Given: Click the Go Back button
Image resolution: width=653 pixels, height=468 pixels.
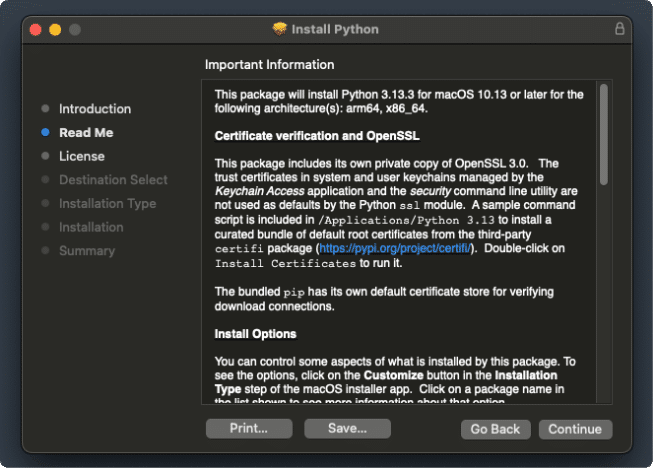Looking at the screenshot, I should coord(495,429).
